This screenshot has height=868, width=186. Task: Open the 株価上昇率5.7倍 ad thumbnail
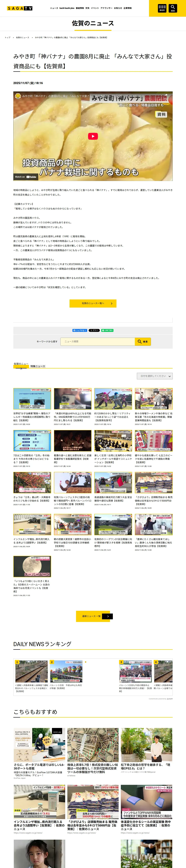[x=93, y=745]
